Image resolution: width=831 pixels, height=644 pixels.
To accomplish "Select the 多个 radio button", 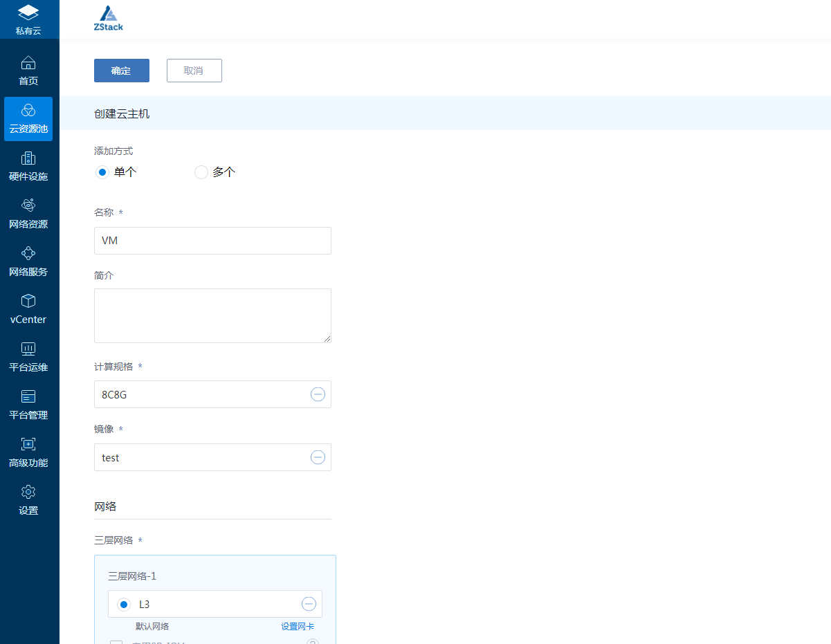I will (201, 172).
